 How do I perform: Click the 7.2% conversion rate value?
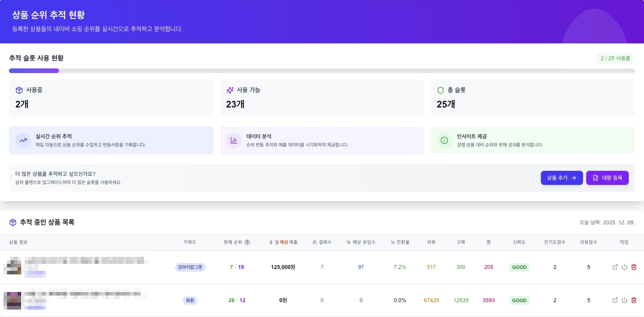[x=400, y=267]
